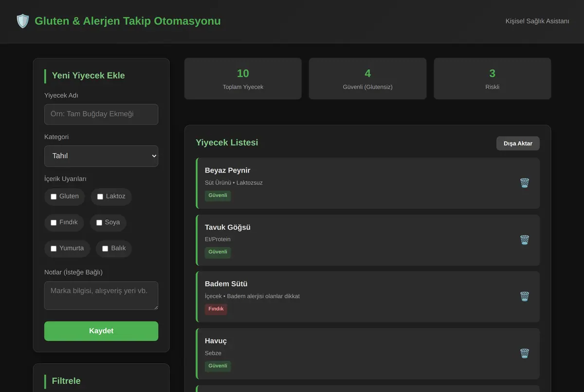Click the Toplam Yiyecek stat card
584x392 pixels.
243,79
